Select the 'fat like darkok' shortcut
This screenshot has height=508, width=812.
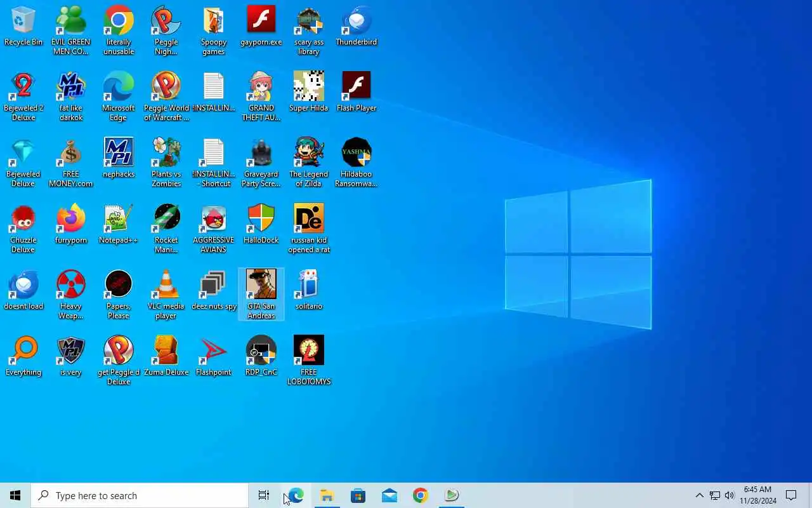pos(71,97)
